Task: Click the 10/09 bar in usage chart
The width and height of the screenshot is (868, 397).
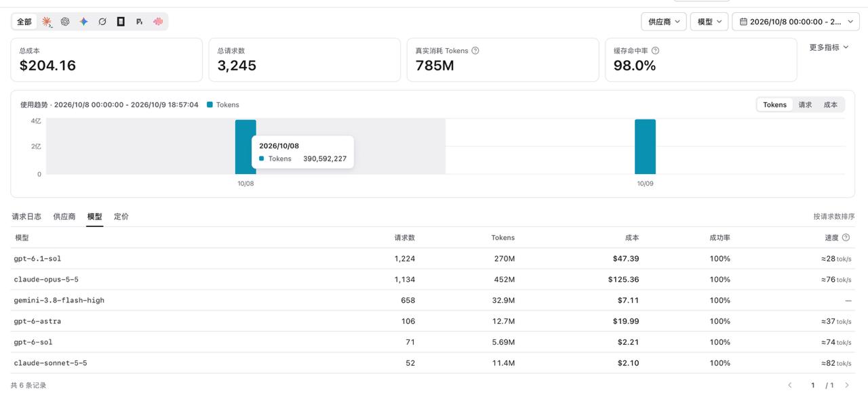Action: pos(646,147)
